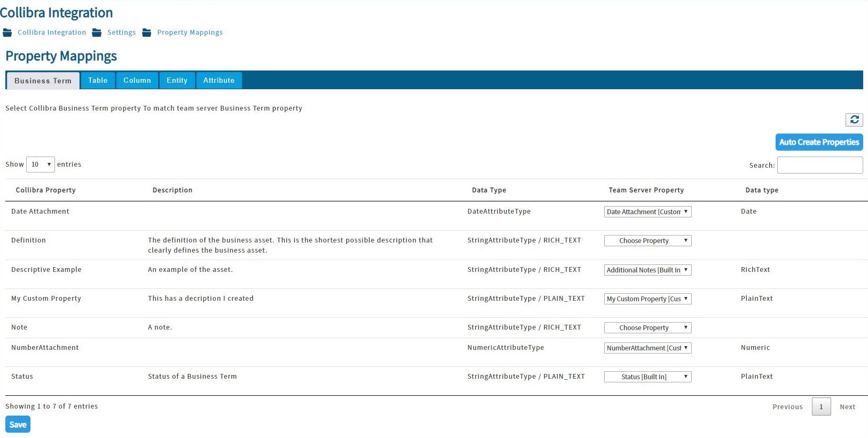Open Team Server Property dropdown for NumberAttachment
The height and width of the screenshot is (438, 868).
point(648,348)
